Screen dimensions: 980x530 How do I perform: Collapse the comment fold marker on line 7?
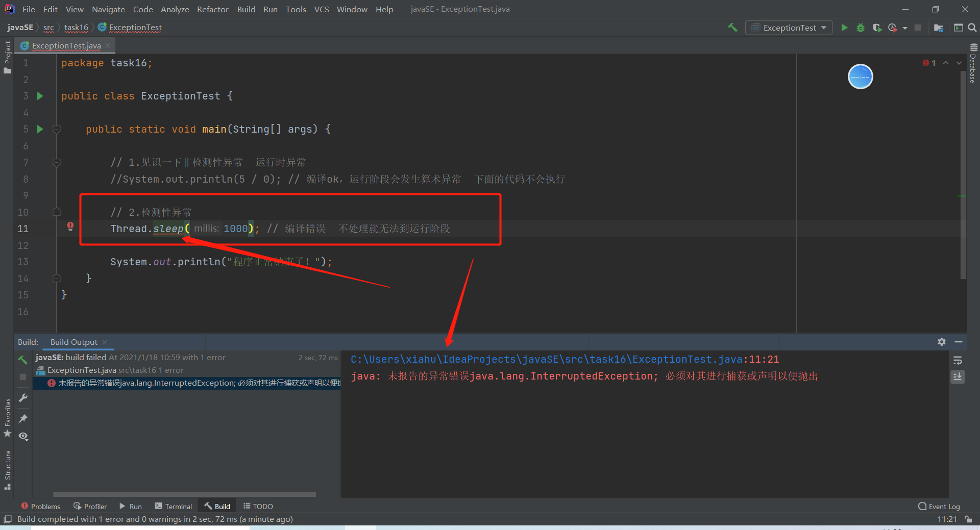click(57, 163)
